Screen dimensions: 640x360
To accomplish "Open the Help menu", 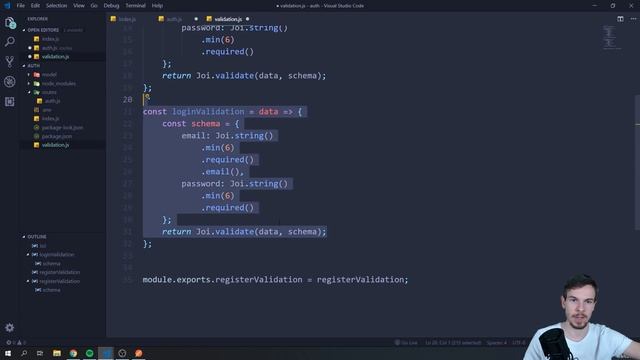I will click(x=157, y=6).
